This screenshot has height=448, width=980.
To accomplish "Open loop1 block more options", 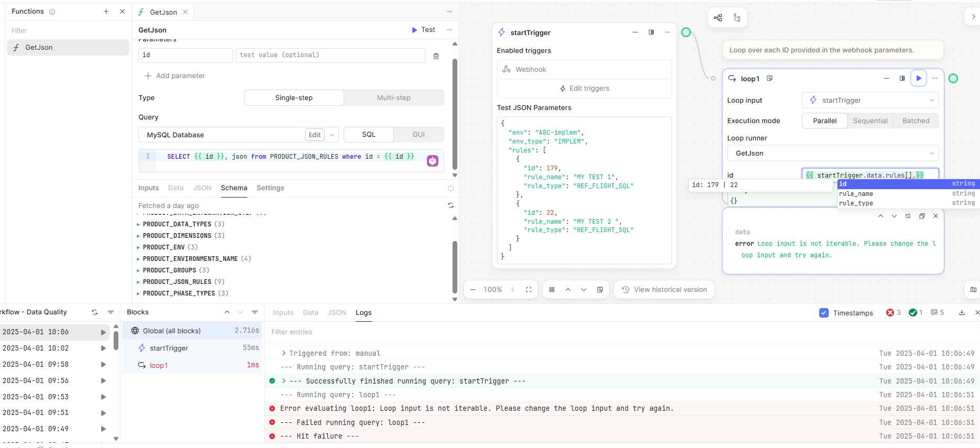I will click(935, 78).
